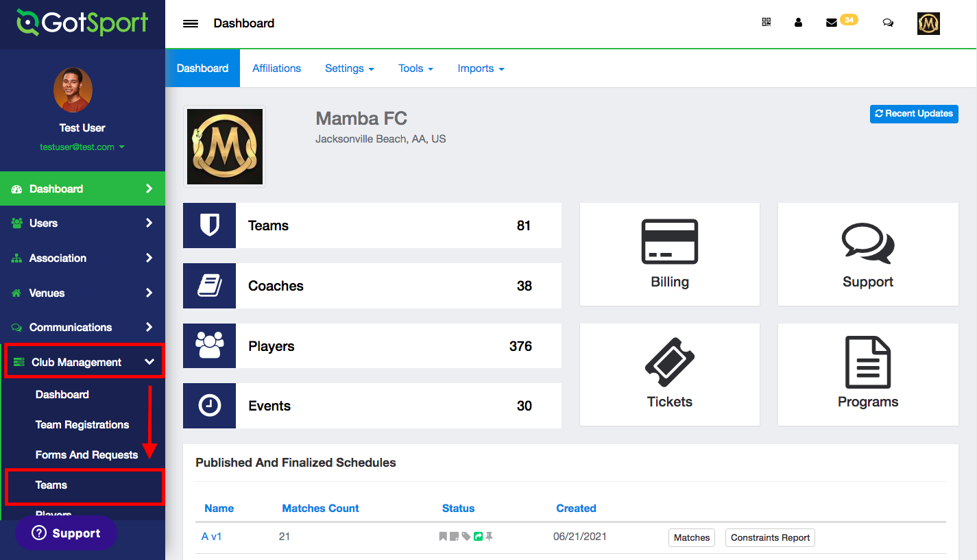Click the Venues home icon in sidebar
Viewport: 977px width, 560px height.
17,293
